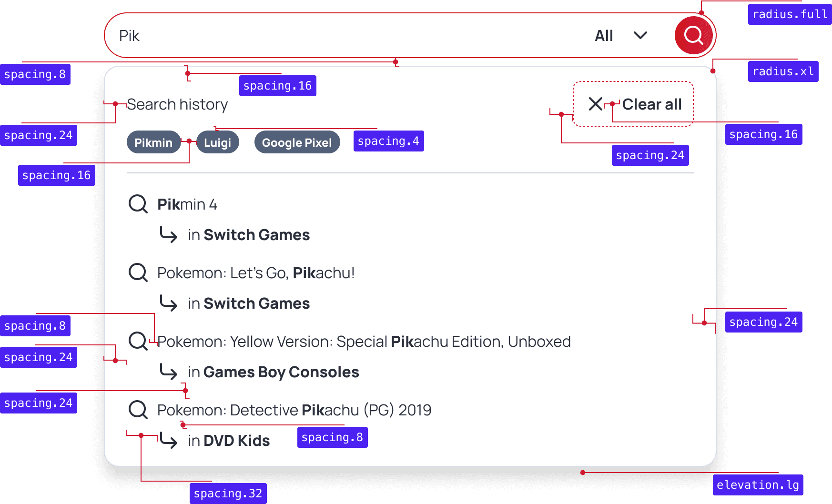Viewport: 832px width, 504px height.
Task: Choose the Pikmin 4 suggestion
Action: [x=187, y=204]
